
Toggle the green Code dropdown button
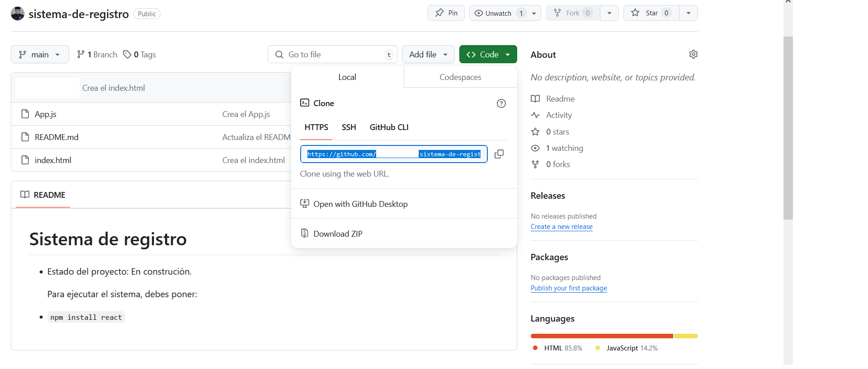(488, 54)
